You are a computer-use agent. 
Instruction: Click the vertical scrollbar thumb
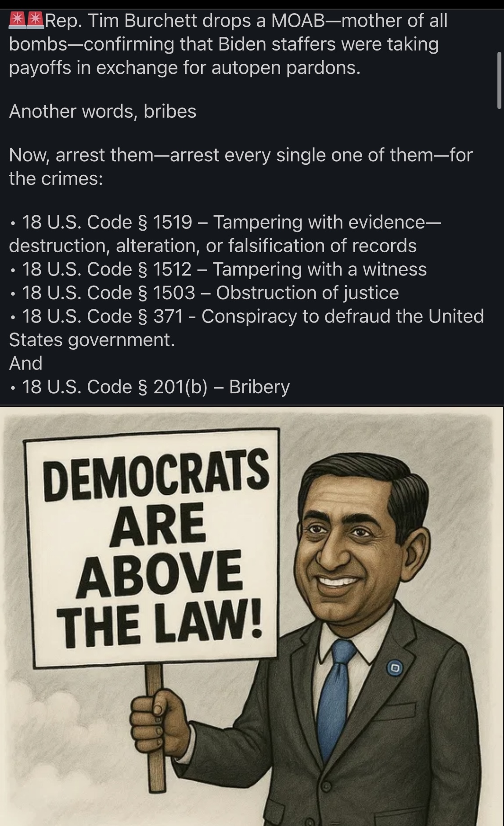click(499, 80)
